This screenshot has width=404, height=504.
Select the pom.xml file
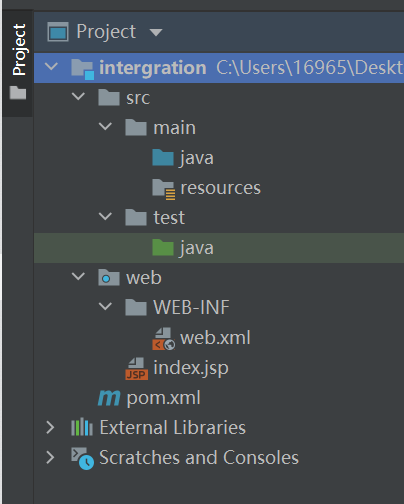point(163,398)
